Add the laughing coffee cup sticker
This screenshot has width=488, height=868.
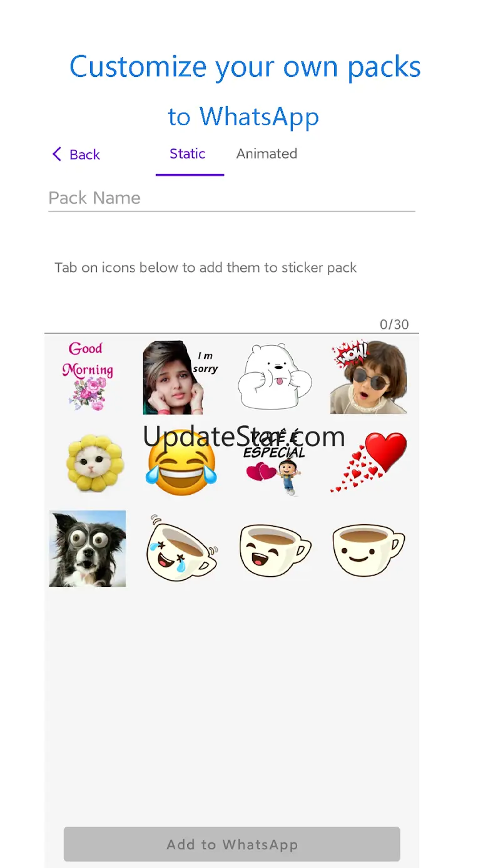tap(275, 550)
